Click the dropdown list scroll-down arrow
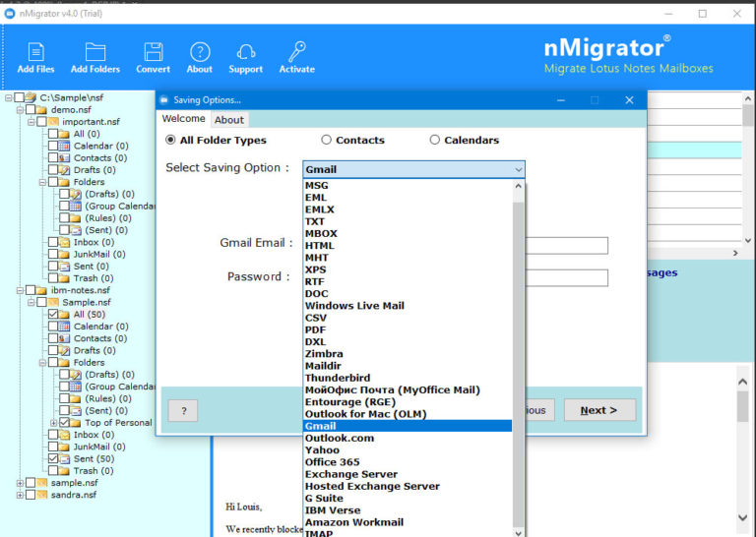 click(x=519, y=532)
